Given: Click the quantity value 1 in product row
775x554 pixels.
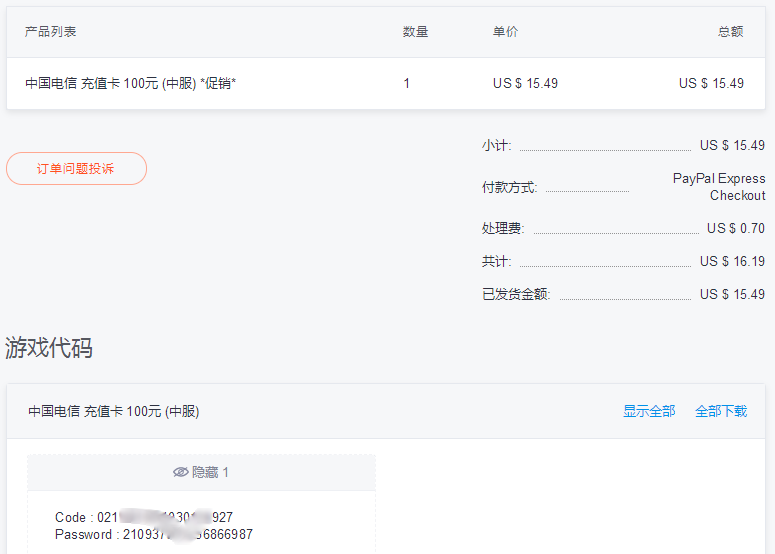Looking at the screenshot, I should tap(406, 83).
